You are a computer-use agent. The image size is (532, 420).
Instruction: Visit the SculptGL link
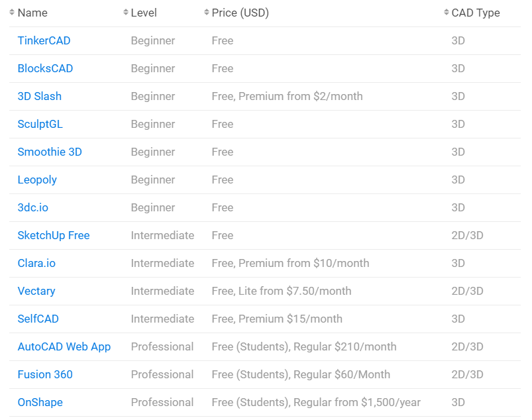(x=40, y=124)
